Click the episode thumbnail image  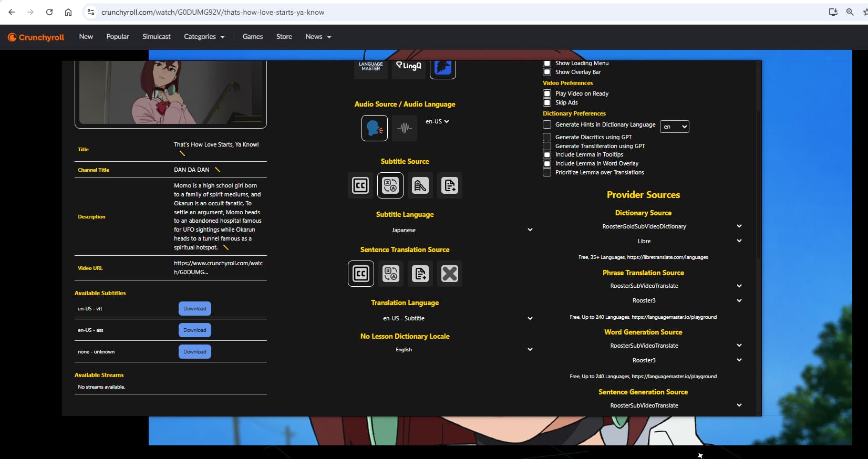pyautogui.click(x=171, y=92)
